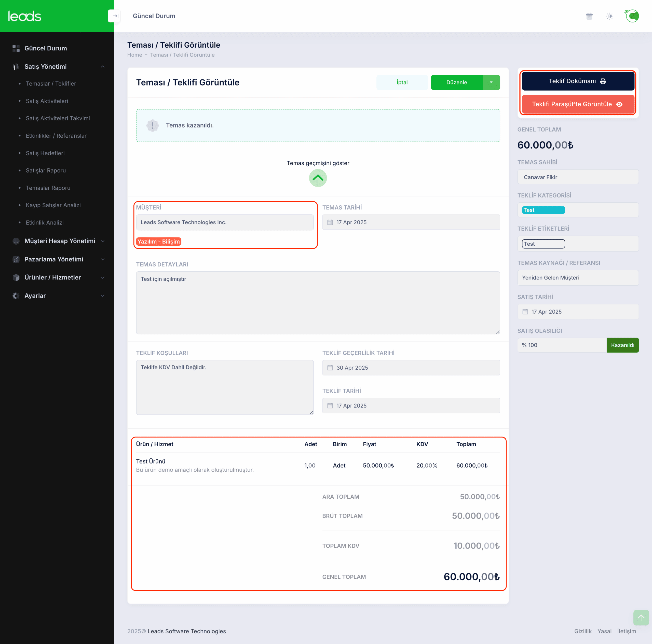The height and width of the screenshot is (644, 652).
Task: Click the Teklif Geçerlilik Tarihi field
Action: click(411, 368)
